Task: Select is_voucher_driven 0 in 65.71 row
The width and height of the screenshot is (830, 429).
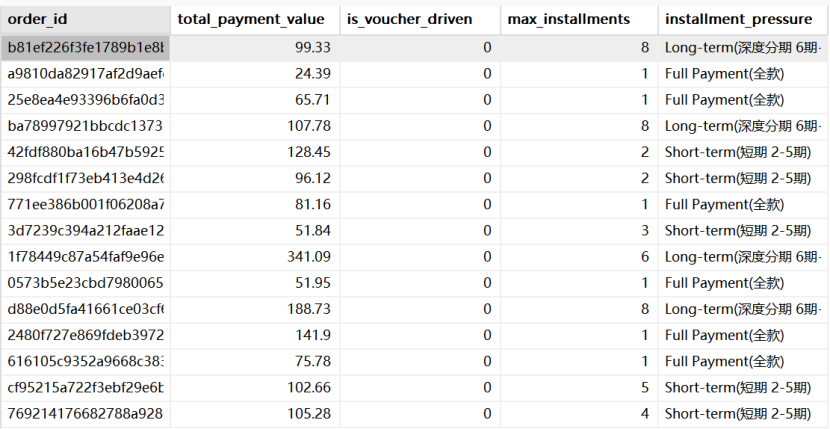Action: [x=420, y=100]
